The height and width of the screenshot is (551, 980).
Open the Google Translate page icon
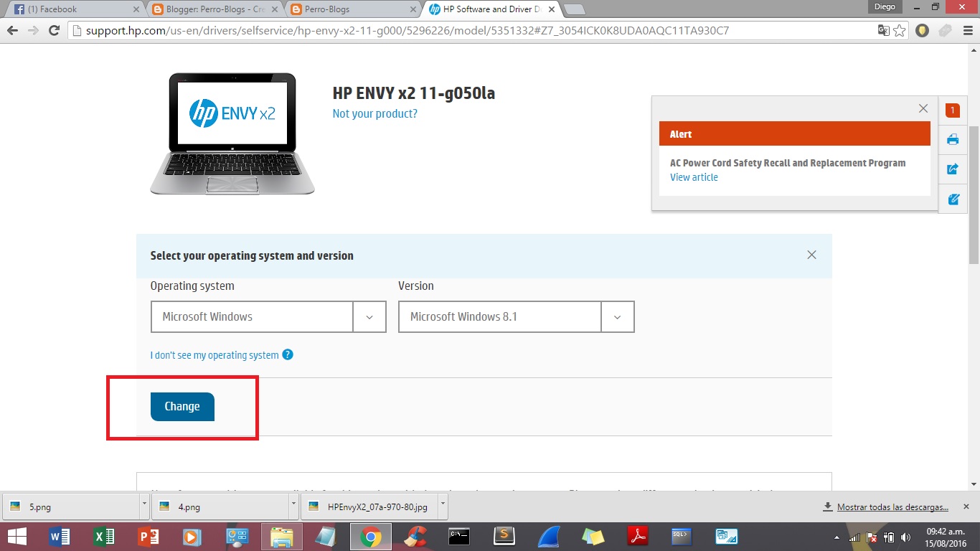(x=883, y=31)
